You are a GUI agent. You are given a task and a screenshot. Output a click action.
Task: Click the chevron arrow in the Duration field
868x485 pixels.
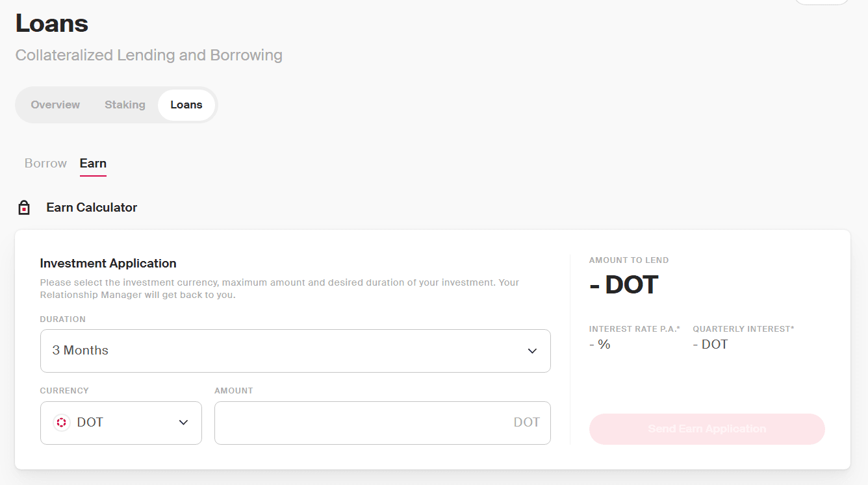coord(532,351)
